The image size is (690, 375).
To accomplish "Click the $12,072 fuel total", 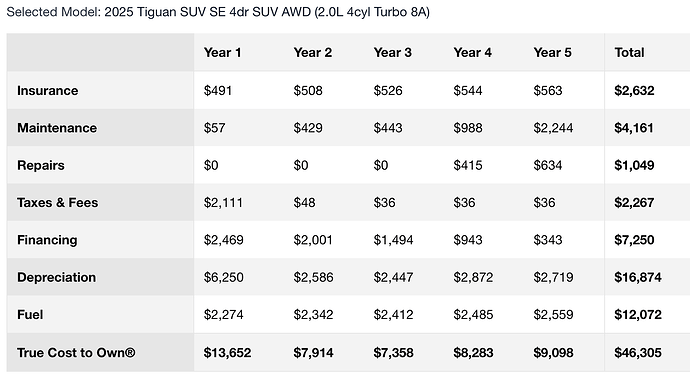I will 638,315.
